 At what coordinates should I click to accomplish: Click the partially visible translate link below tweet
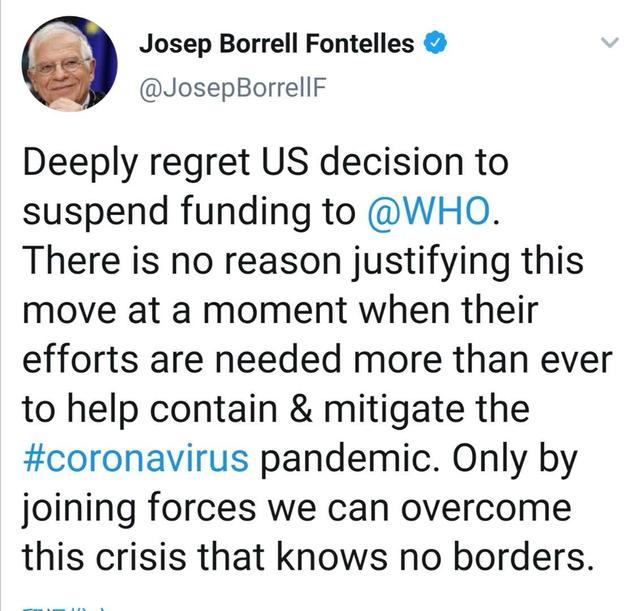(x=60, y=606)
